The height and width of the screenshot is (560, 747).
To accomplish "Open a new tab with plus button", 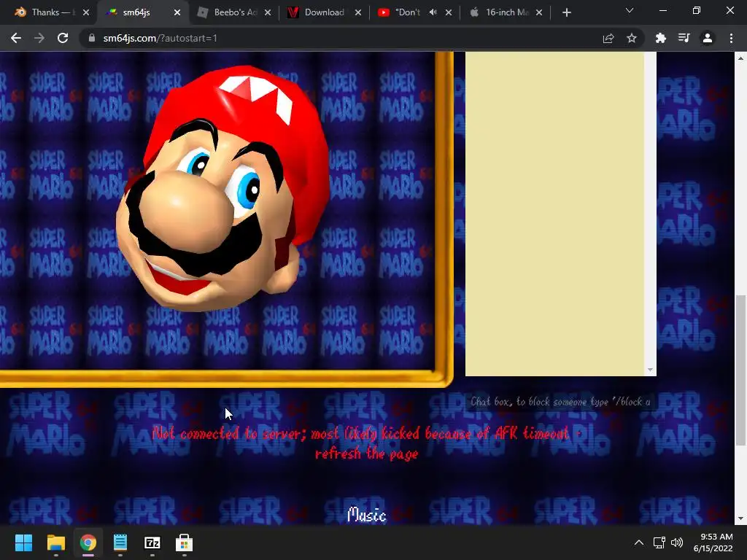I will click(x=567, y=12).
